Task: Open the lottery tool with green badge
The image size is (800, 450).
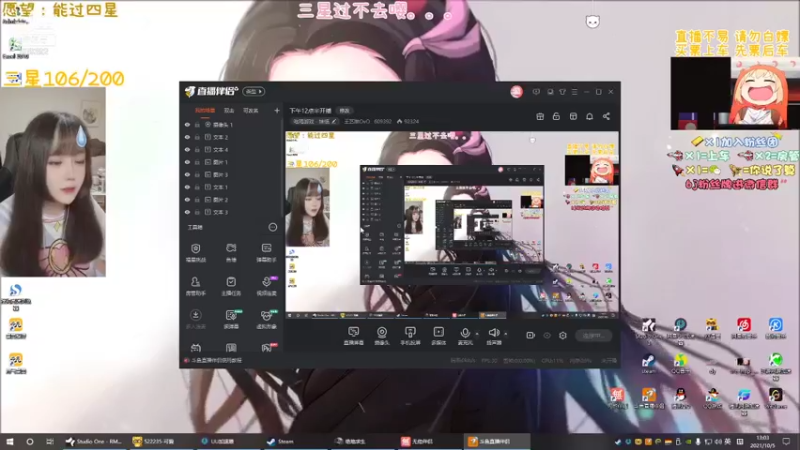Action: (231, 319)
